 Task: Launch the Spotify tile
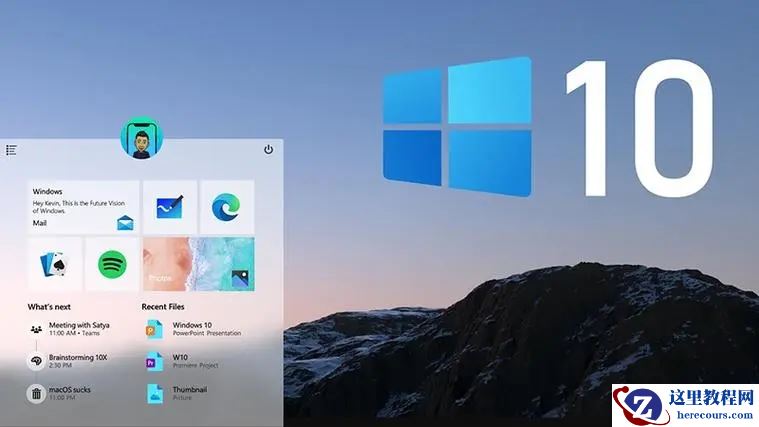click(x=112, y=264)
